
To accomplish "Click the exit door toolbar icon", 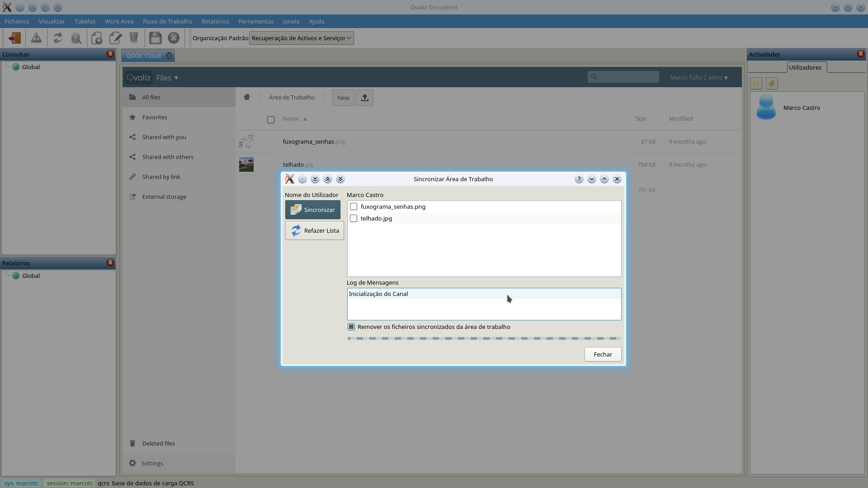I will coord(14,38).
